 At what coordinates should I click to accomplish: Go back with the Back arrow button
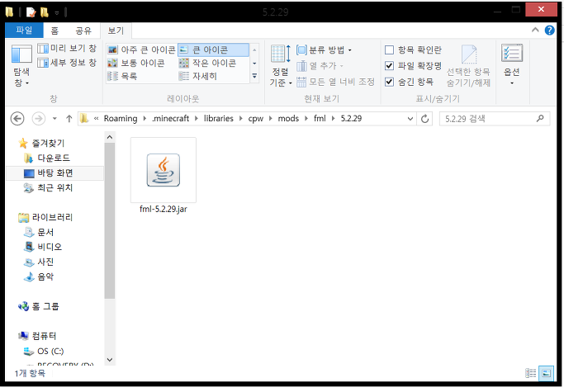(x=17, y=118)
